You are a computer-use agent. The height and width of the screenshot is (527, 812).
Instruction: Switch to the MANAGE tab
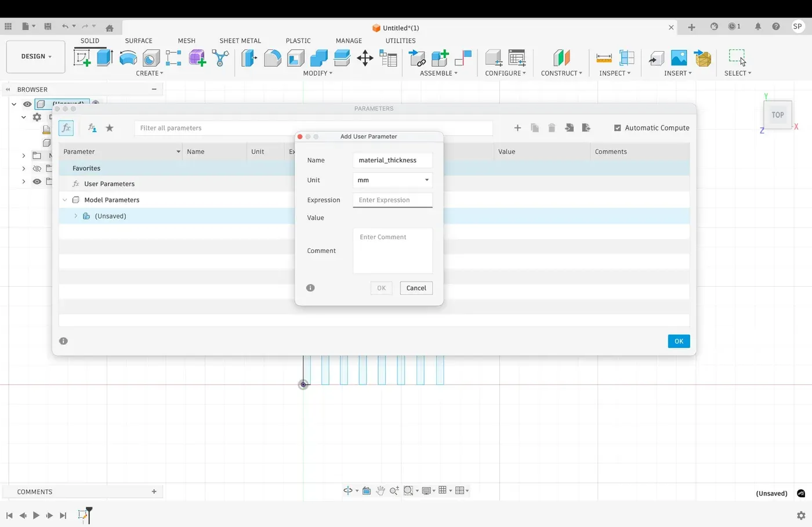coord(349,41)
